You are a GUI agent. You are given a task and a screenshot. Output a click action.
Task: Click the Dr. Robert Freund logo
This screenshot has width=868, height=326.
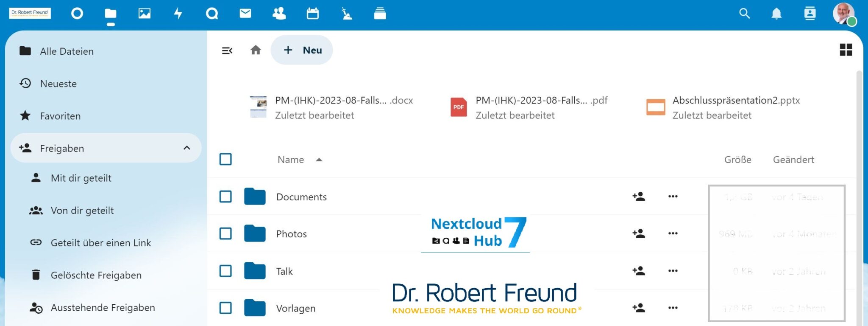(x=30, y=13)
